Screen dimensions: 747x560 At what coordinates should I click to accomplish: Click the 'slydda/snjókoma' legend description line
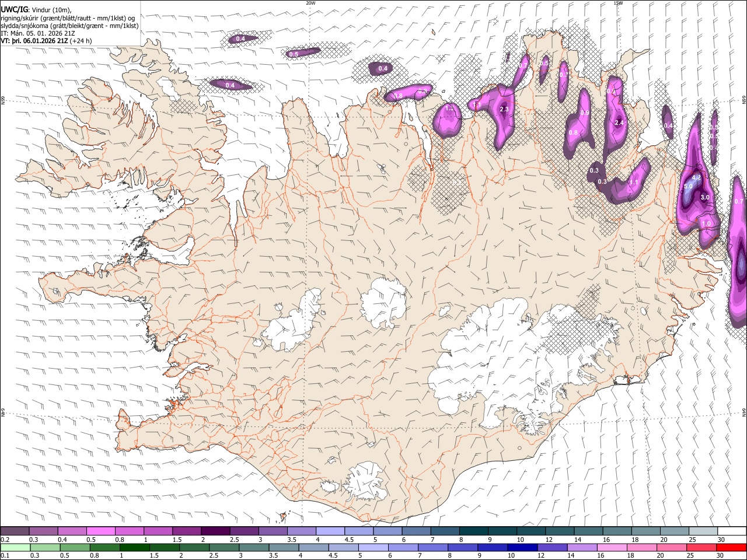[x=69, y=26]
